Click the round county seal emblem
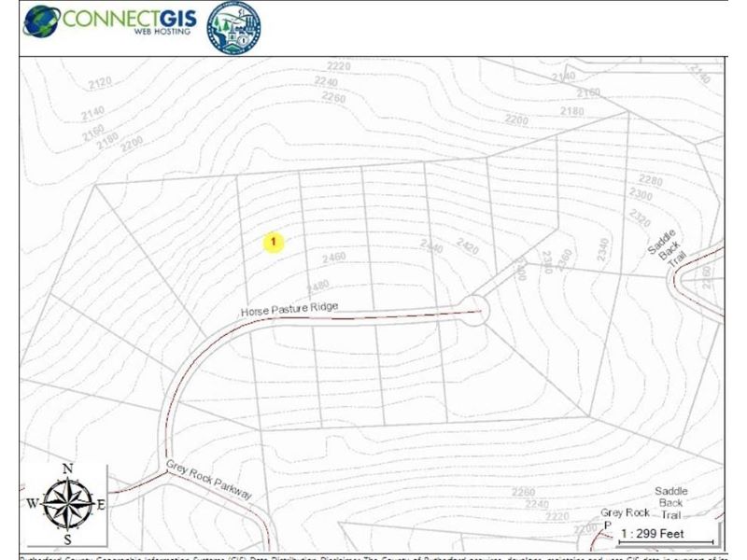The image size is (747, 560). coord(233,28)
